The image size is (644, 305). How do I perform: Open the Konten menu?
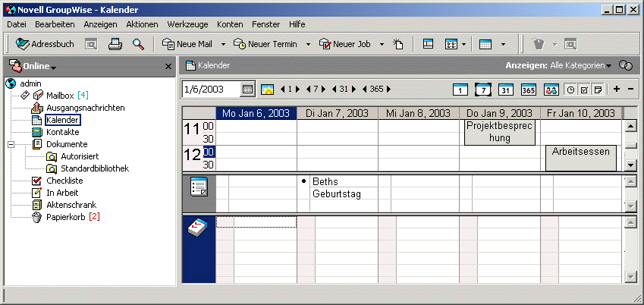click(230, 25)
